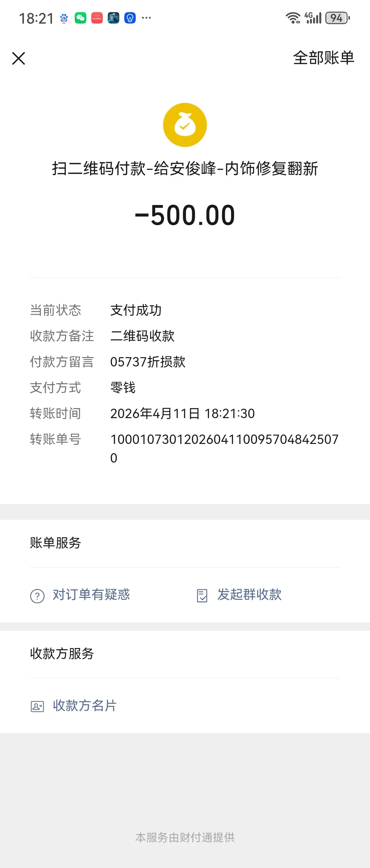The image size is (370, 868).
Task: Tap the more notifications ellipsis
Action: pyautogui.click(x=146, y=18)
